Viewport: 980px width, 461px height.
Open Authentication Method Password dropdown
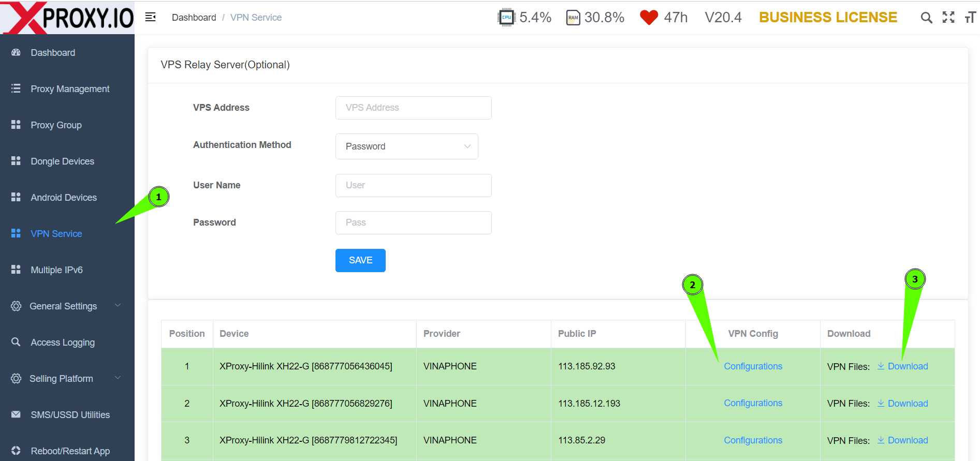pyautogui.click(x=407, y=146)
